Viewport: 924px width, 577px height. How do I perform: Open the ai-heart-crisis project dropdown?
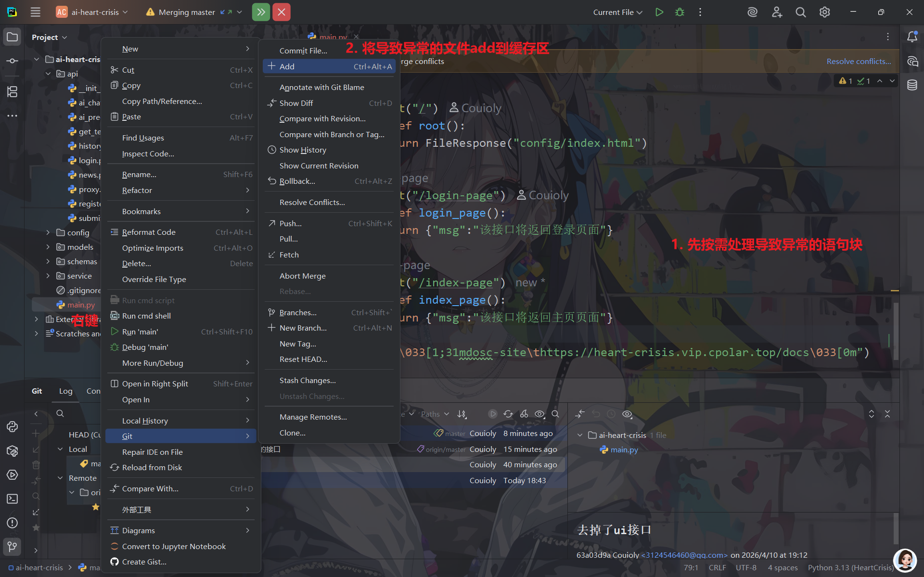92,12
